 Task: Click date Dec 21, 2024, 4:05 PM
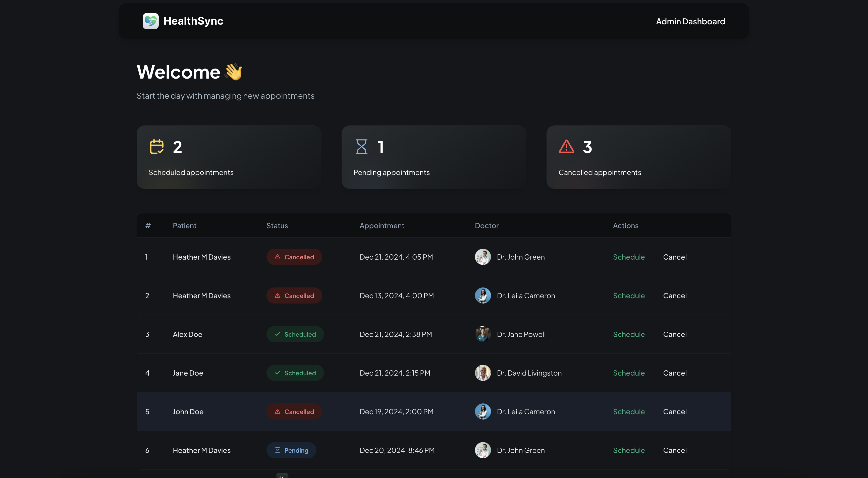point(396,257)
